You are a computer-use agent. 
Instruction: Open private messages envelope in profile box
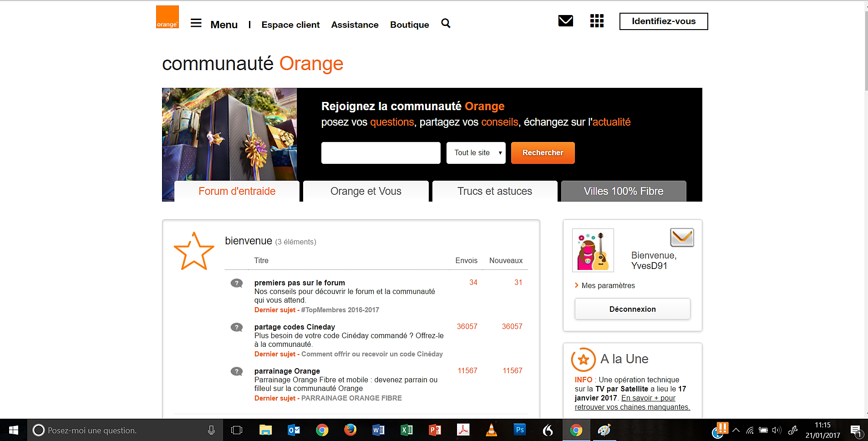[682, 237]
